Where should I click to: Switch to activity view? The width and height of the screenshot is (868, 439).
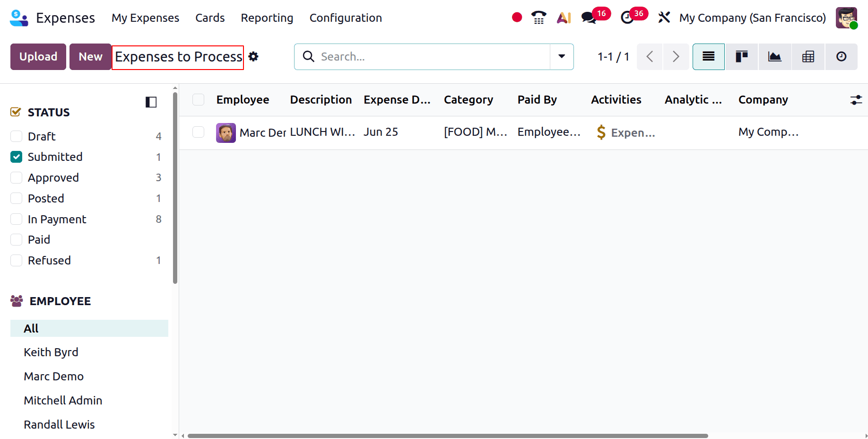pos(841,57)
